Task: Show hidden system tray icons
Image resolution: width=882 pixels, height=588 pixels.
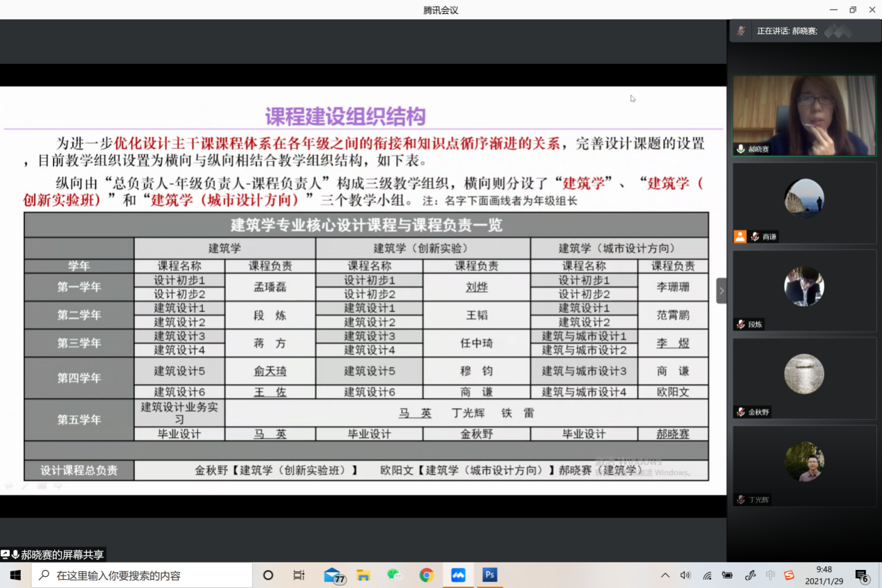Action: 665,575
